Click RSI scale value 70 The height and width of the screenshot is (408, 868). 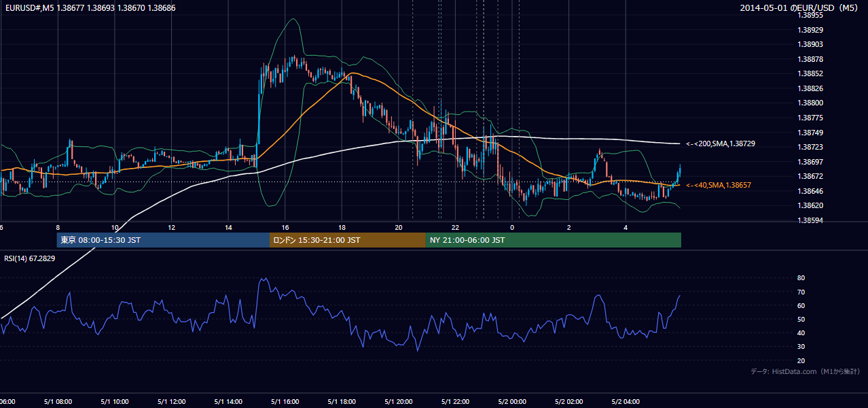click(x=801, y=292)
